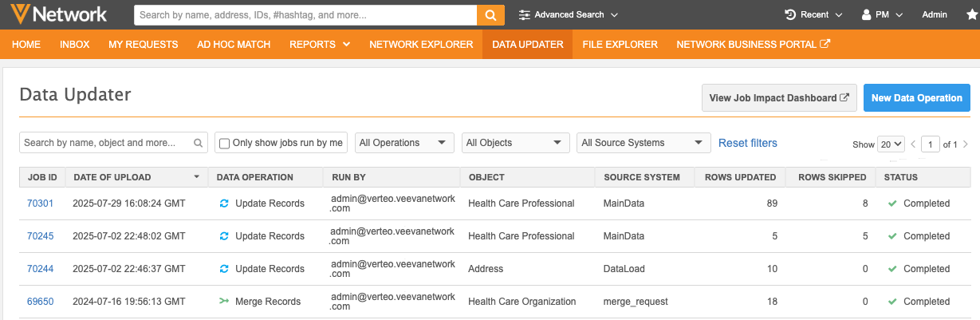980x320 pixels.
Task: Open the PM user profile menu
Action: [x=882, y=14]
